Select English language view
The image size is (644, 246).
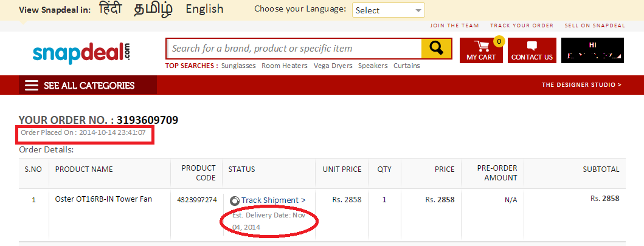pos(204,9)
